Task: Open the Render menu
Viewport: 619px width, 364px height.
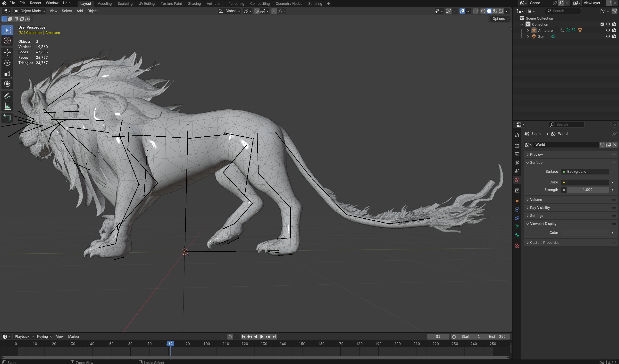Action: [x=35, y=3]
